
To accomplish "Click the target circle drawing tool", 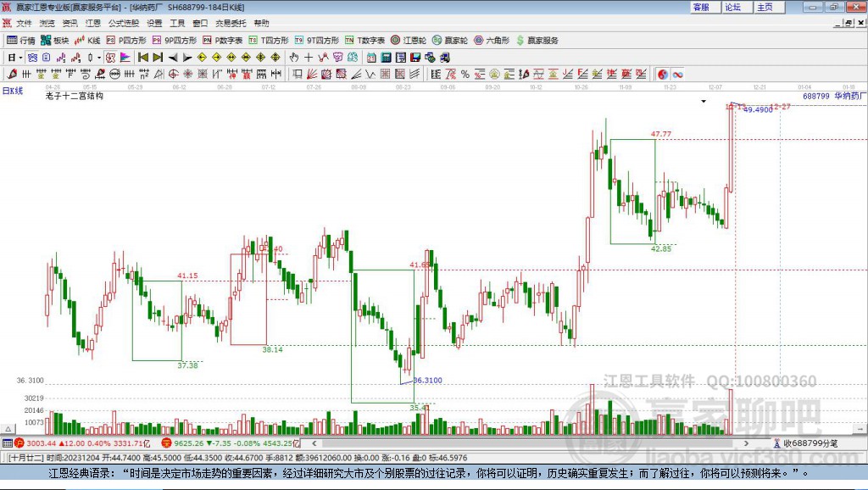I will [x=173, y=75].
